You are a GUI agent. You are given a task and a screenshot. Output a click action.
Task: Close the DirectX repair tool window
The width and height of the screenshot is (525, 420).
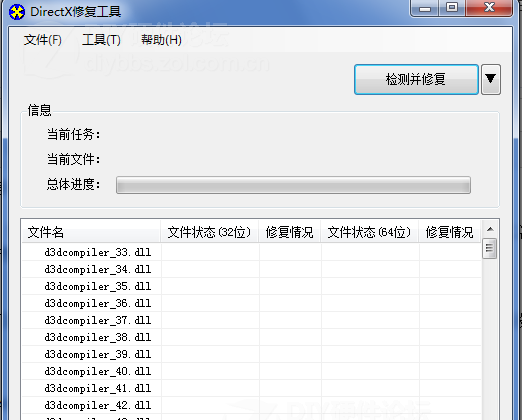point(489,8)
